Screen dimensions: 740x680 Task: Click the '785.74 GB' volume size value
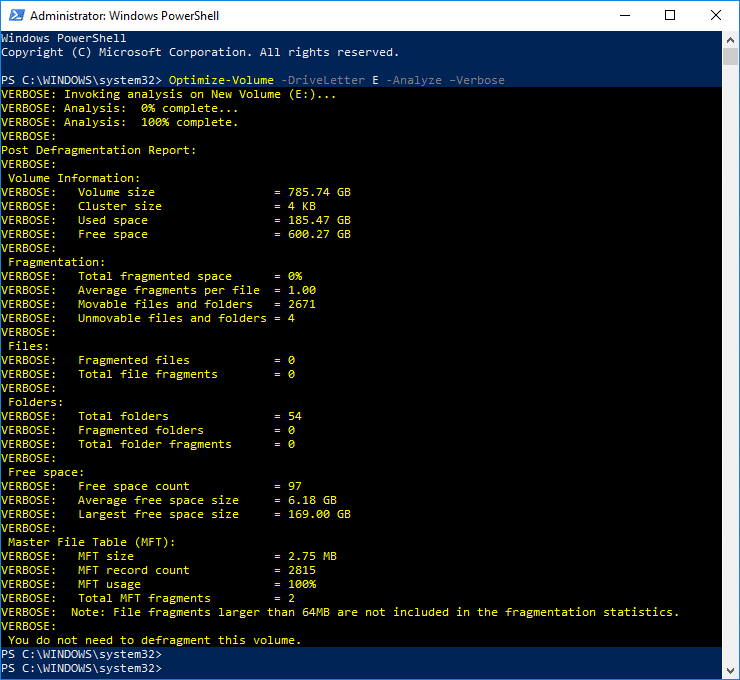coord(320,192)
